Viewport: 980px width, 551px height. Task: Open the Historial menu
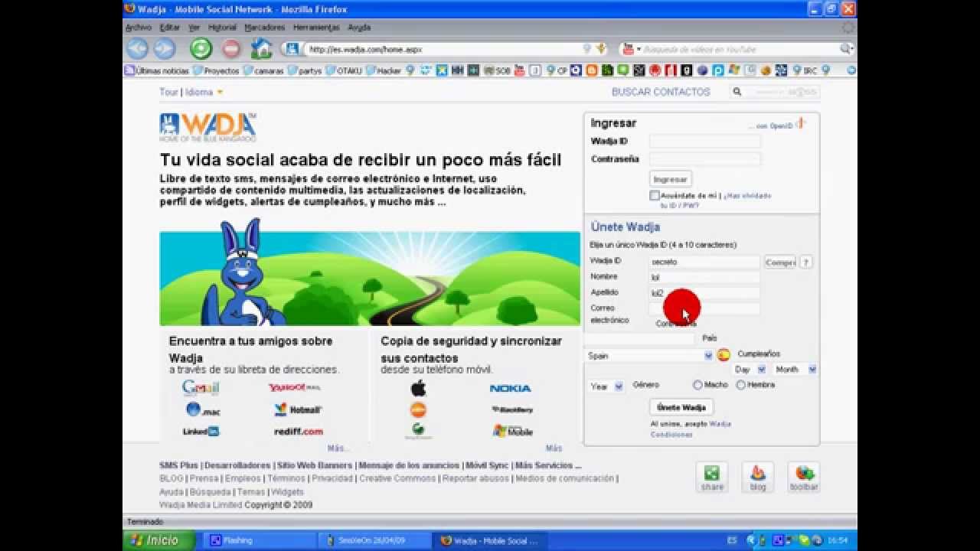click(222, 28)
